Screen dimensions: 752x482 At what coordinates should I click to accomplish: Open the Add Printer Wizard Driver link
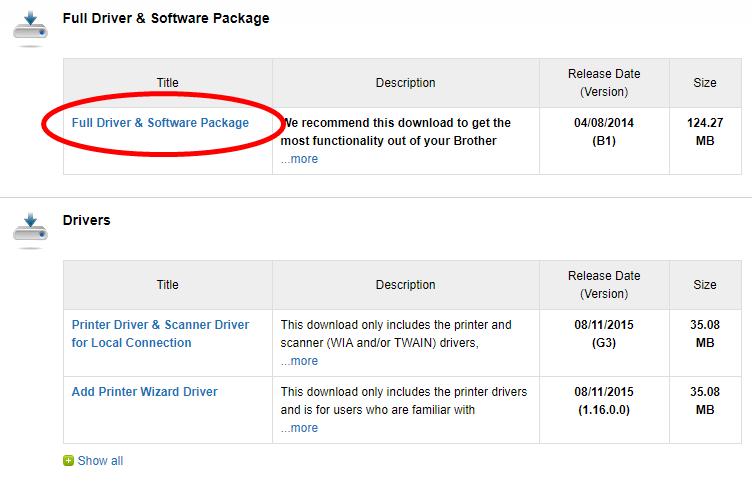pyautogui.click(x=144, y=392)
